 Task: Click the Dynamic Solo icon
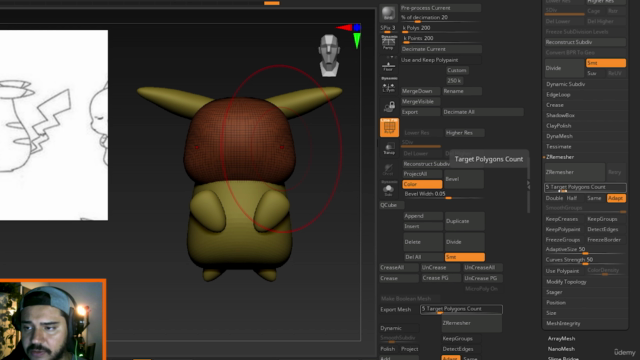click(388, 189)
